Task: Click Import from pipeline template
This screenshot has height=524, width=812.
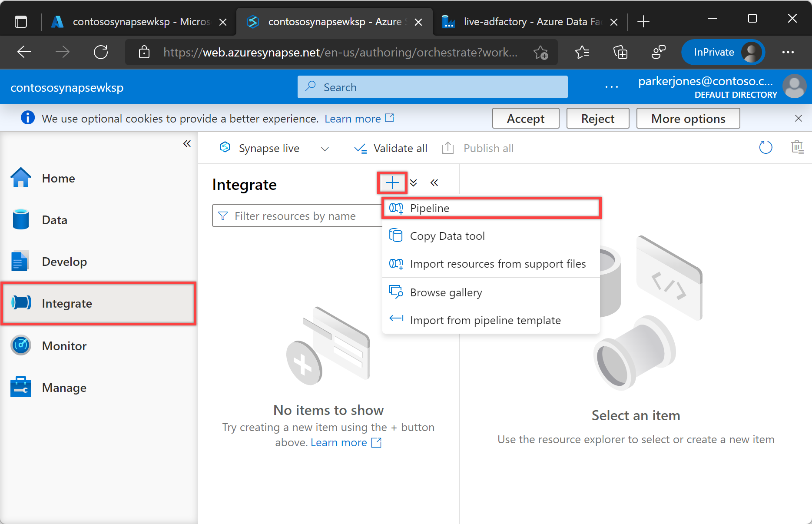Action: pyautogui.click(x=485, y=320)
